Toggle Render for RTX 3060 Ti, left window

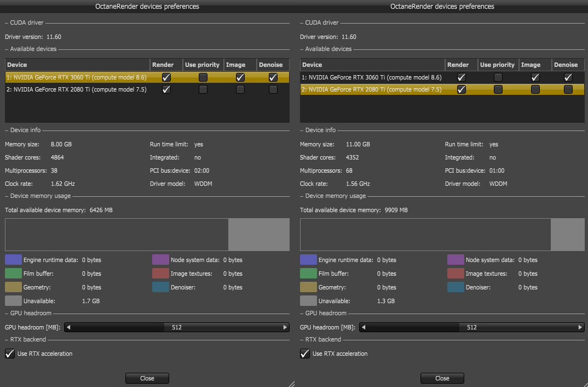(166, 77)
